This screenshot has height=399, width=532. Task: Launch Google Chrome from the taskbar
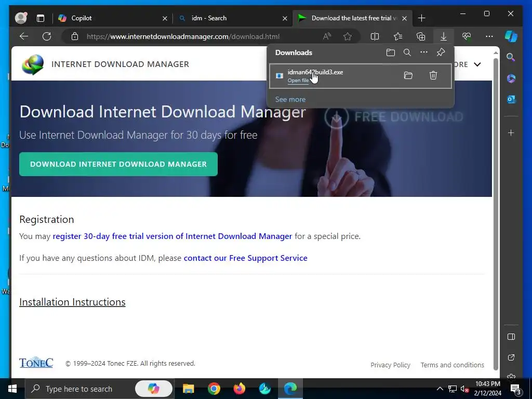[214, 389]
